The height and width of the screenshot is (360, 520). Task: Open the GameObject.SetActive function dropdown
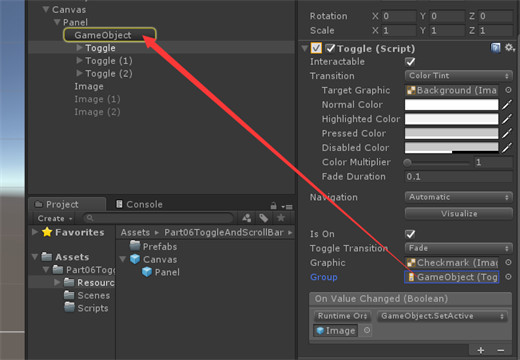click(442, 316)
